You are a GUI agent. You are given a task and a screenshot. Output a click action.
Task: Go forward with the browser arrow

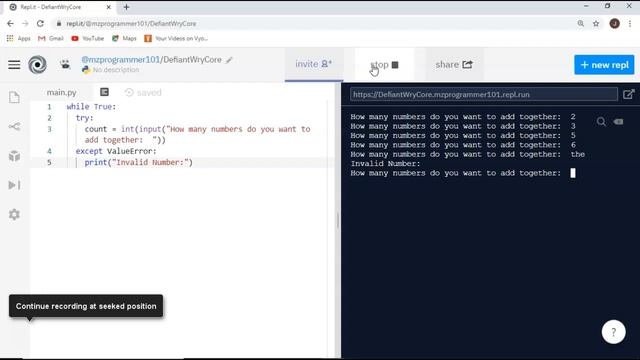[25, 24]
